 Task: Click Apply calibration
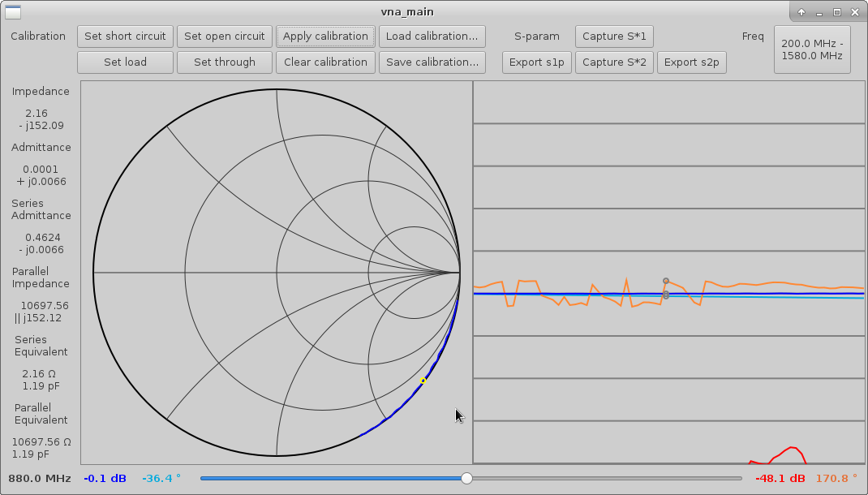[x=325, y=37]
